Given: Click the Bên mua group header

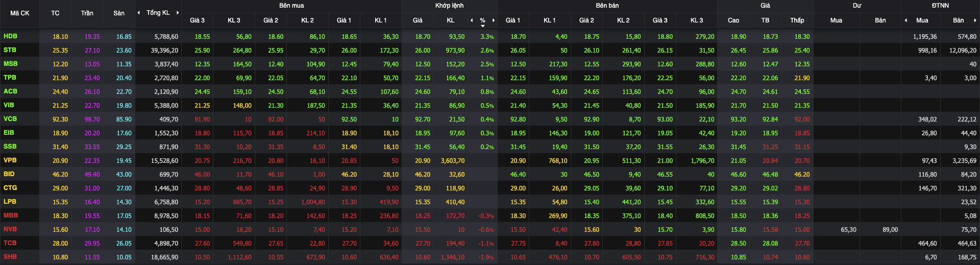Looking at the screenshot, I should (x=291, y=6).
